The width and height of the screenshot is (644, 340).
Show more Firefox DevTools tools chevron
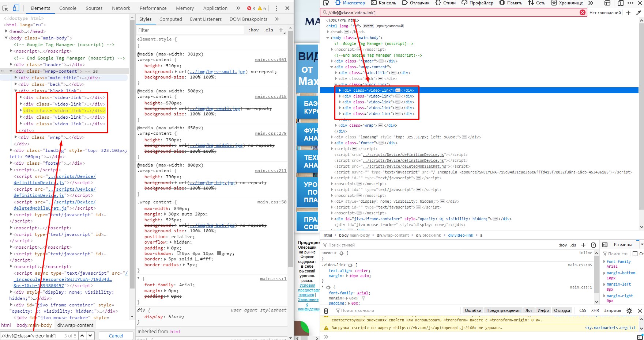(x=591, y=3)
